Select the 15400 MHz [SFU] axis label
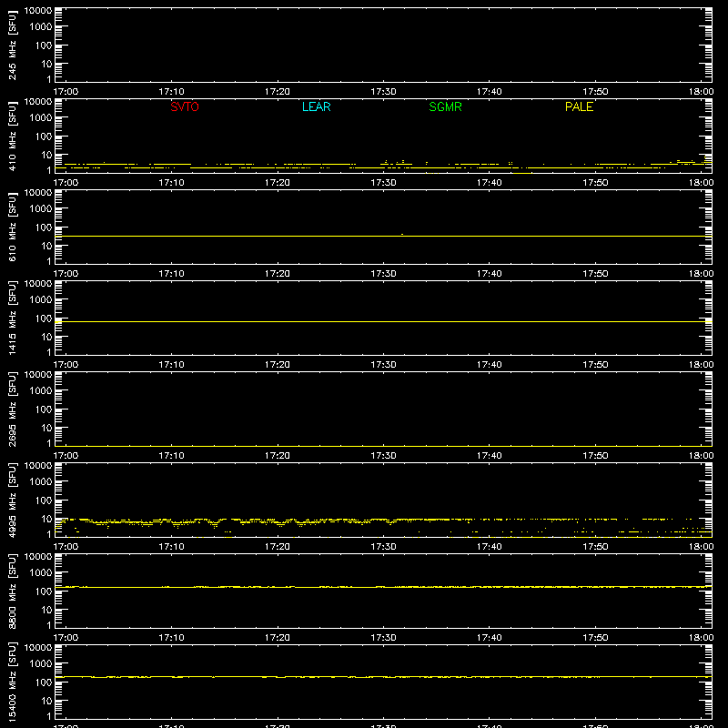Image resolution: width=728 pixels, height=728 pixels. point(12,682)
